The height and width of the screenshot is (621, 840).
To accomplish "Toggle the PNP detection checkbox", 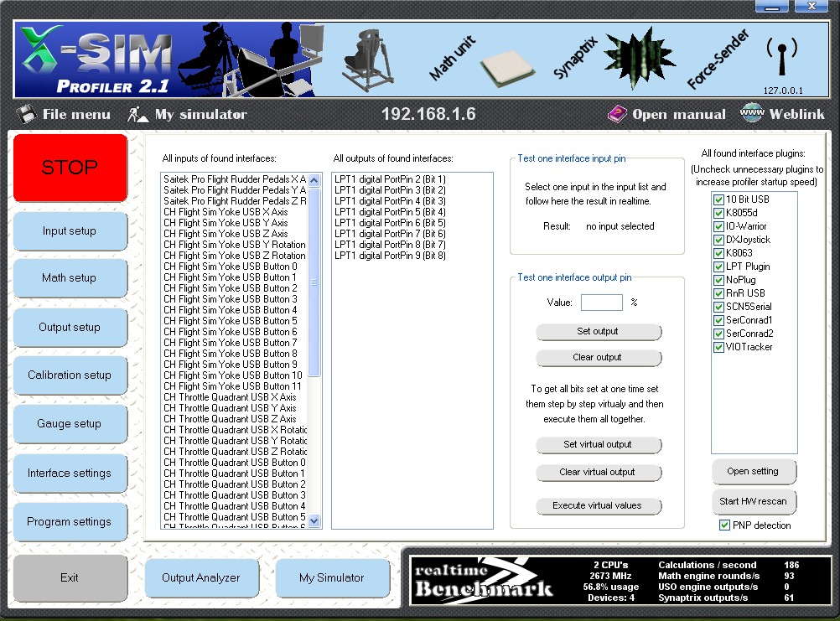I will coord(724,525).
